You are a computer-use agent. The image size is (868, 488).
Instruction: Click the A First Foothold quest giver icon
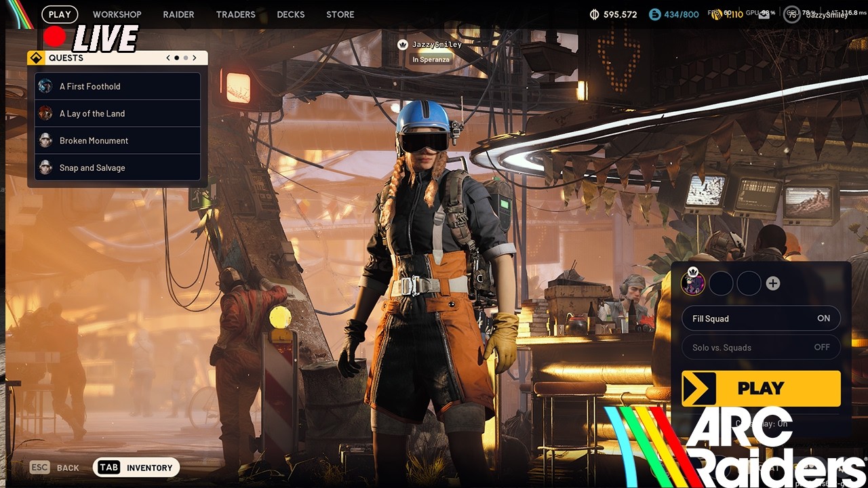click(45, 86)
